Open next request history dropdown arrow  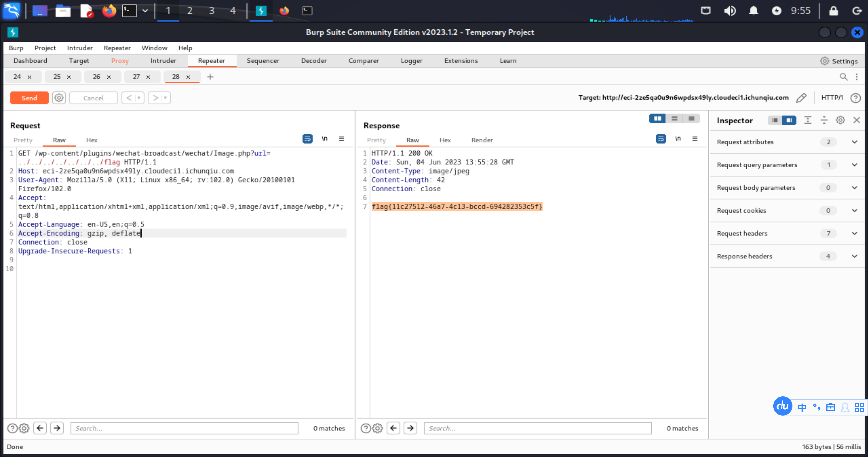pos(166,98)
